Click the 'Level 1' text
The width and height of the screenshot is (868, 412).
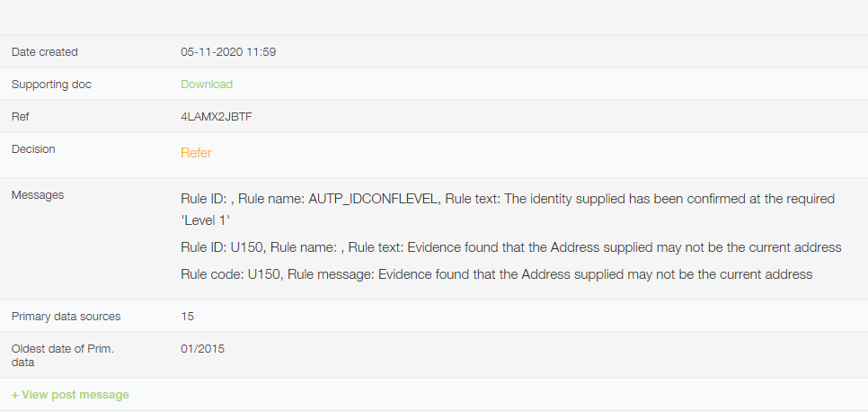point(206,220)
